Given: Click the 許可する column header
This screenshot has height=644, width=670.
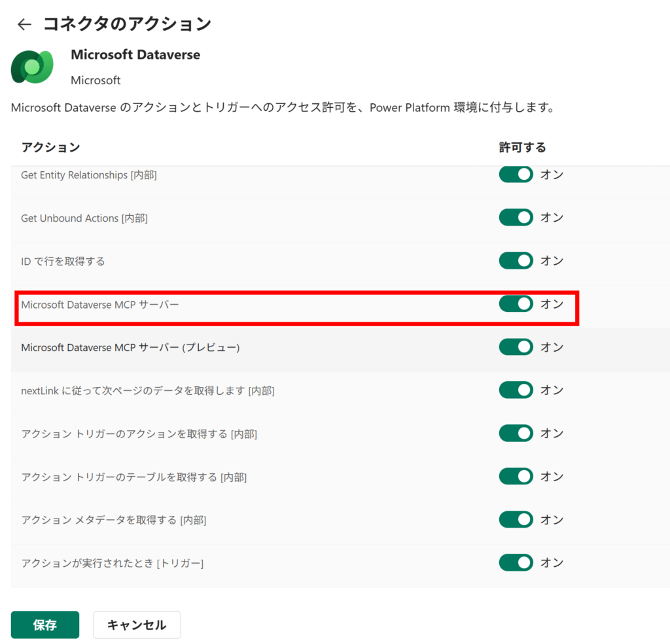Looking at the screenshot, I should coord(522,148).
